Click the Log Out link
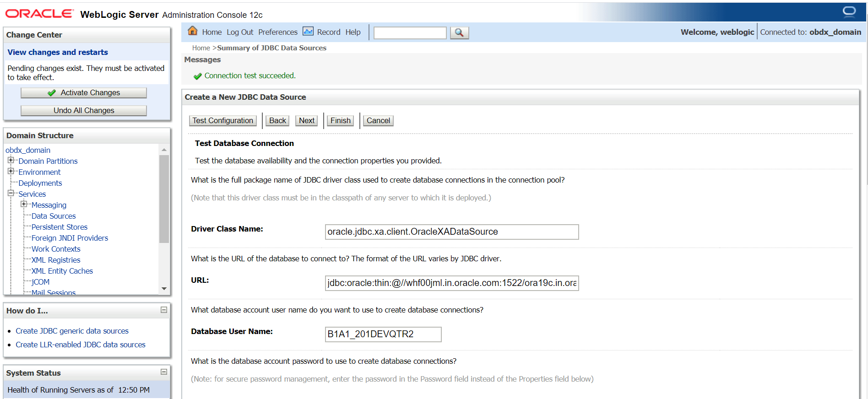Screen dimensions: 868x399 pyautogui.click(x=240, y=32)
